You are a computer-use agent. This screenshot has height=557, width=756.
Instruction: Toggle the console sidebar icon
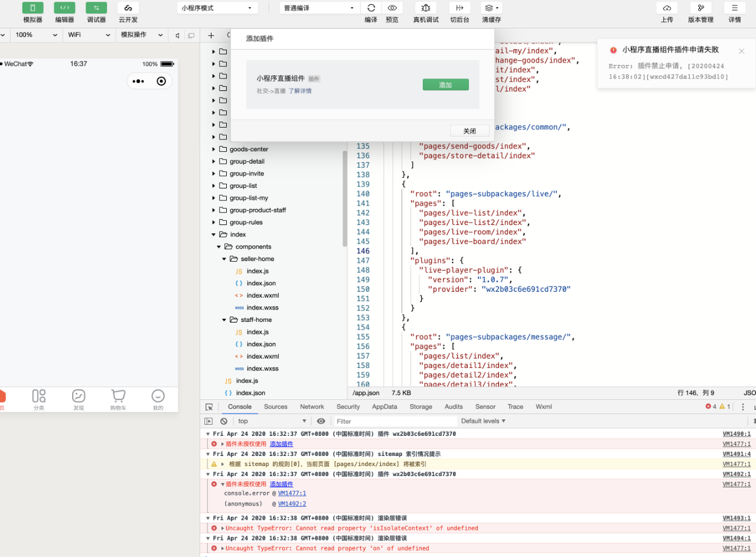coord(208,421)
